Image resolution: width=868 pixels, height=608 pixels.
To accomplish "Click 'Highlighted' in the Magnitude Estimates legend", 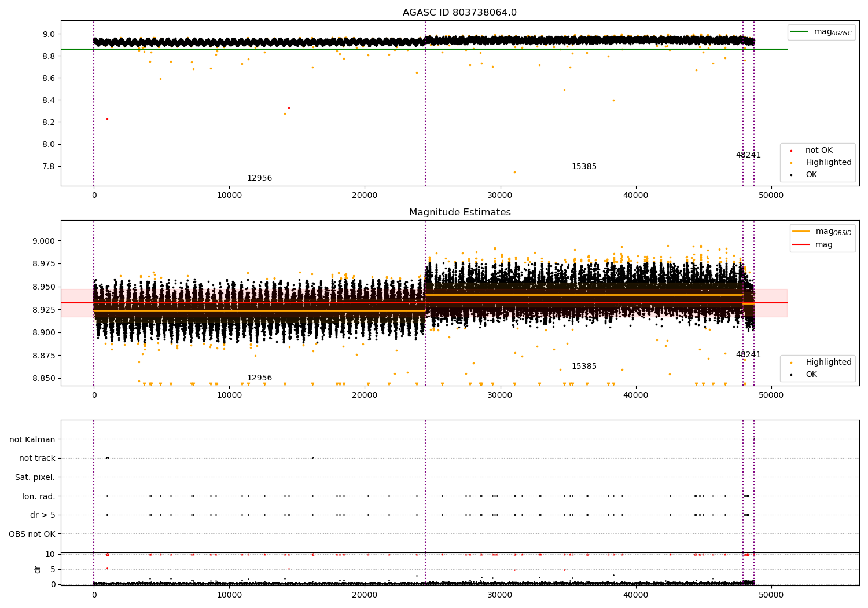I will pyautogui.click(x=829, y=362).
